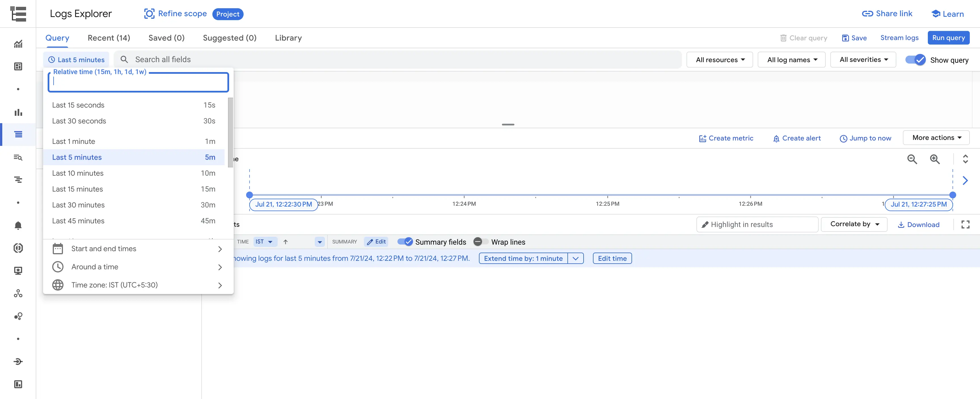Open Metrics explorer bar chart icon
Viewport: 980px width, 399px height.
(x=18, y=112)
